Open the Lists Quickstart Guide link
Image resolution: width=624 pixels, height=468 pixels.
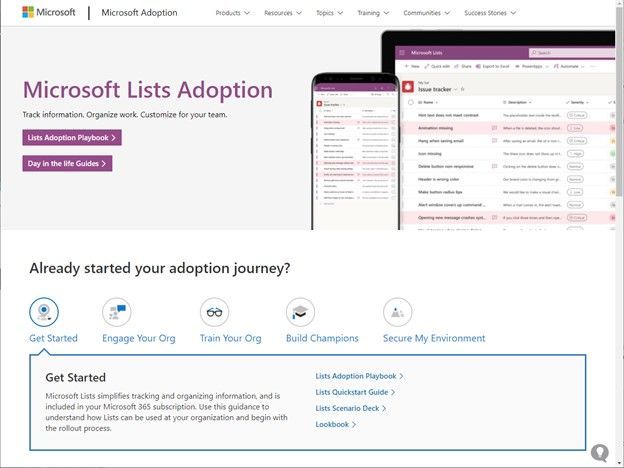tap(355, 392)
